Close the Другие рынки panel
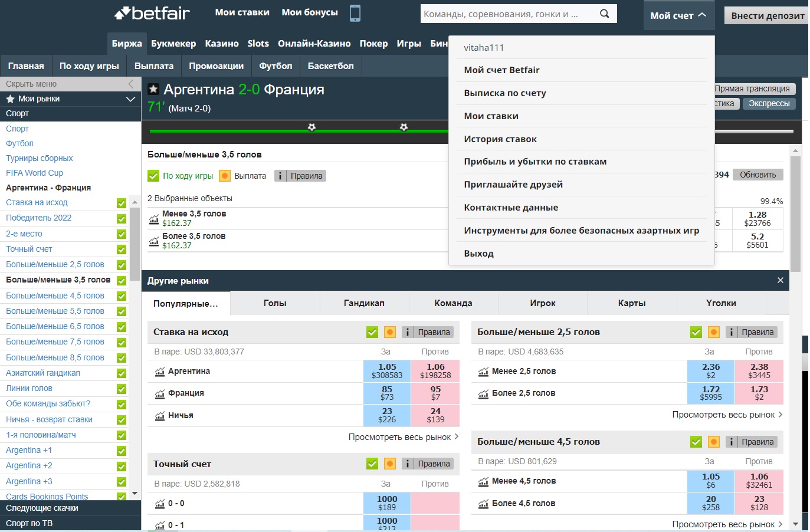 [780, 281]
